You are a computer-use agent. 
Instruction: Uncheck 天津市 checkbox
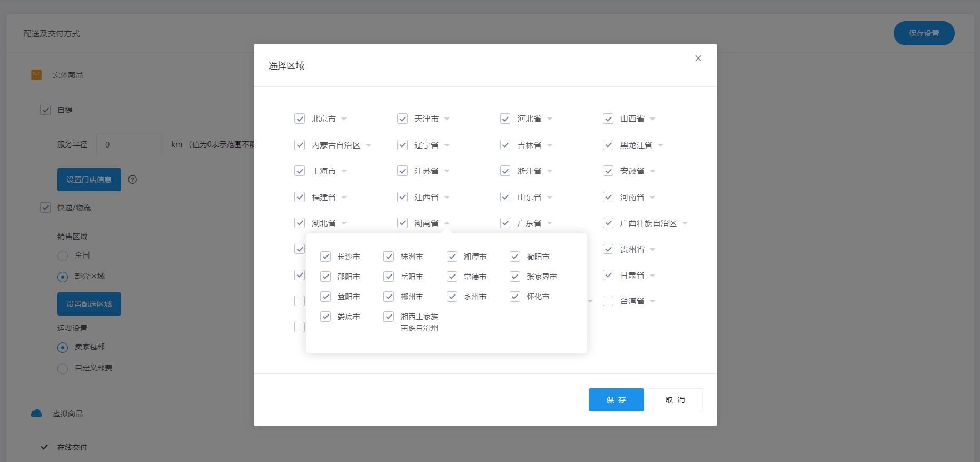[402, 119]
